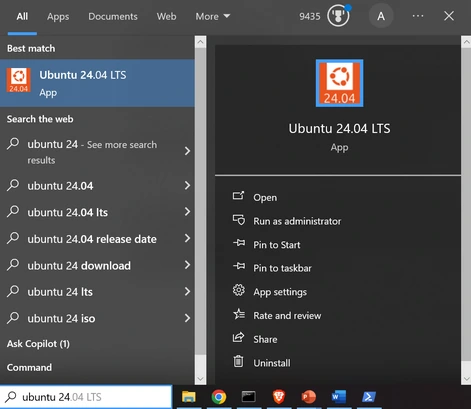Click the Ask Copilot (1) heading

[38, 344]
